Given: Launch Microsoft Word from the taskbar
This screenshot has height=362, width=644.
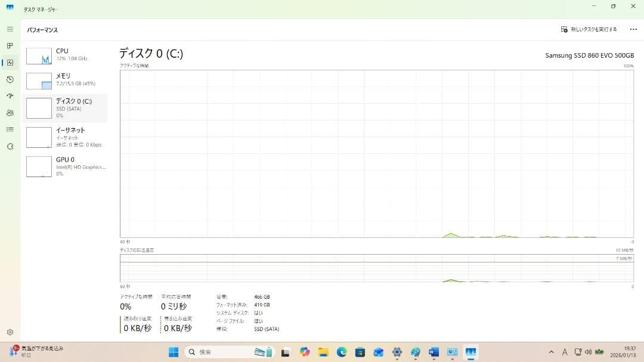Looking at the screenshot, I should [434, 352].
